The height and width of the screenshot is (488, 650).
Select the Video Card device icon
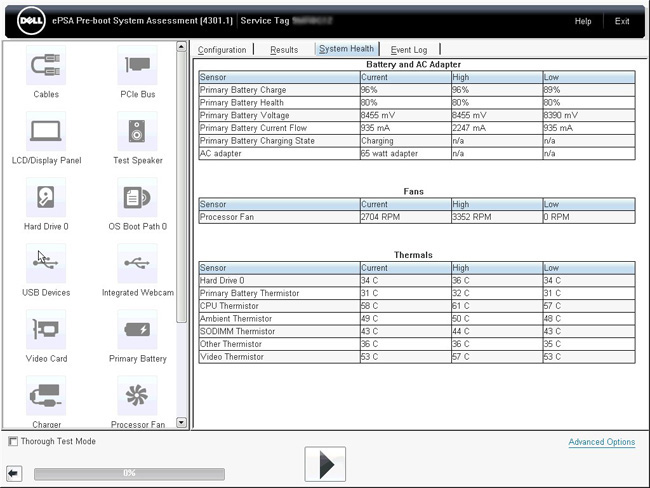point(46,330)
